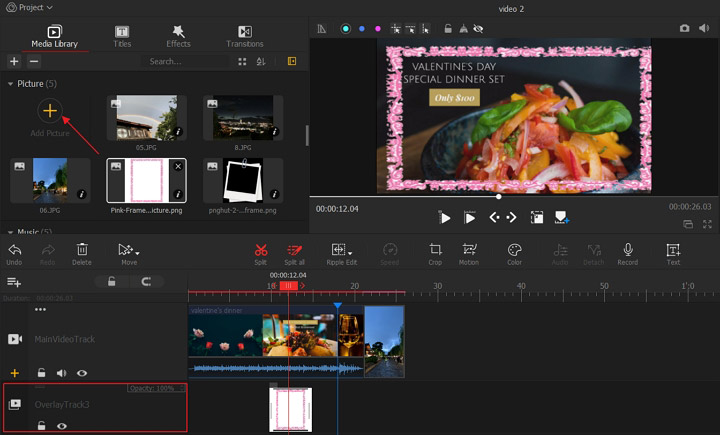
Task: Open the Transitions tab
Action: pyautogui.click(x=244, y=36)
